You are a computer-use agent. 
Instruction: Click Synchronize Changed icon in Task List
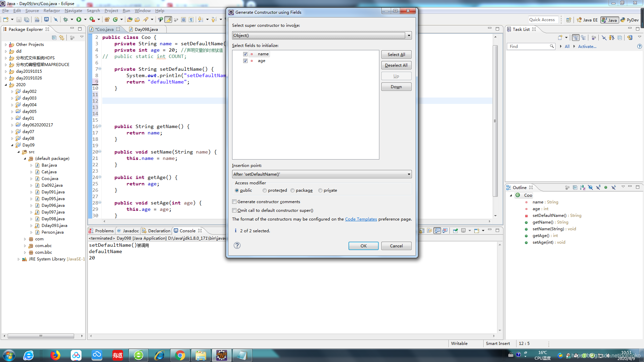pos(630,38)
